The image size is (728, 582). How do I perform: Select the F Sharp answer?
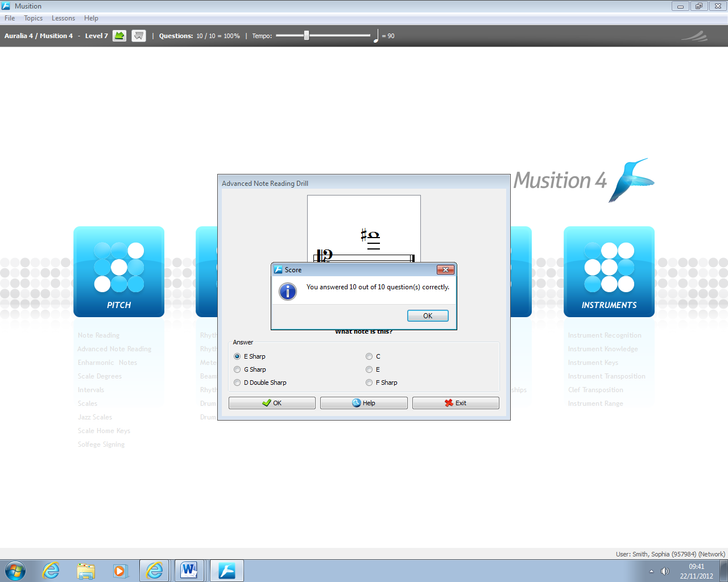[x=382, y=383]
